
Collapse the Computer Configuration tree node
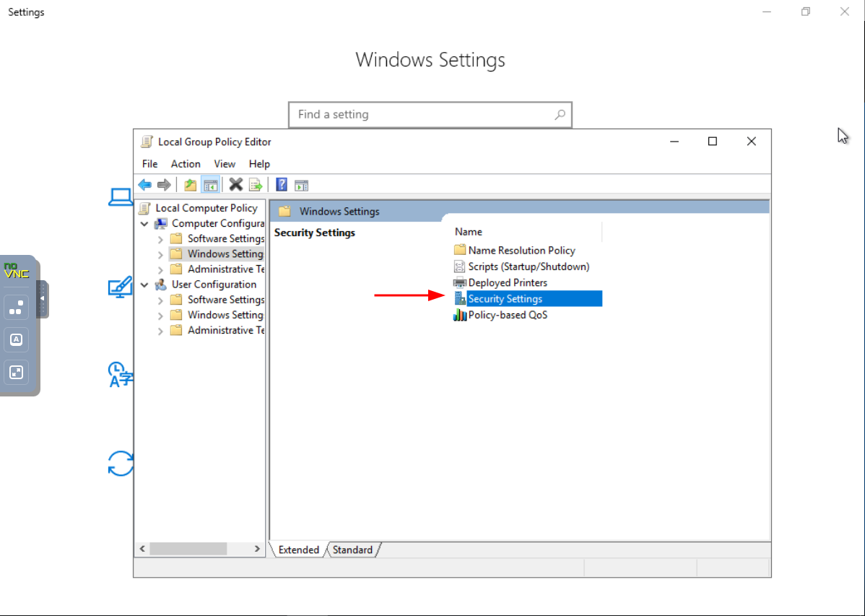coord(145,224)
